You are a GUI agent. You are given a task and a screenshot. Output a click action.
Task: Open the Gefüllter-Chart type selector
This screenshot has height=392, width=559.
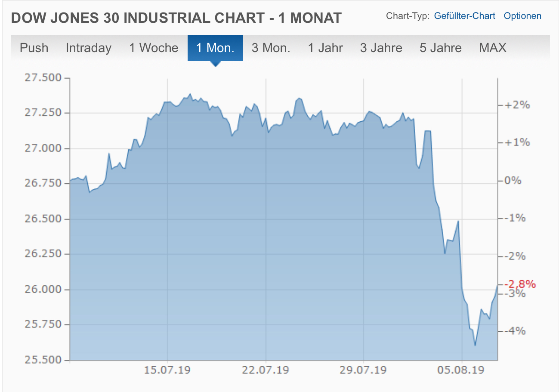(x=465, y=16)
